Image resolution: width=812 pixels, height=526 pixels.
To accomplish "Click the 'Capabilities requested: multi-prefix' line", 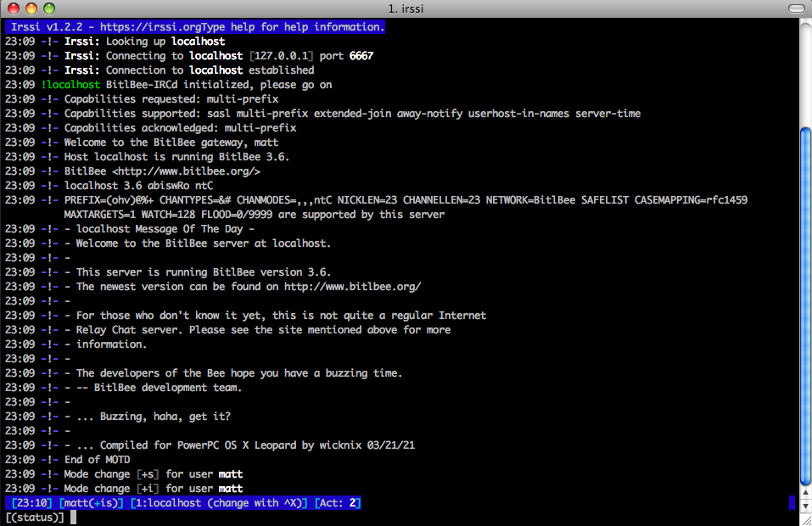I will (142, 99).
